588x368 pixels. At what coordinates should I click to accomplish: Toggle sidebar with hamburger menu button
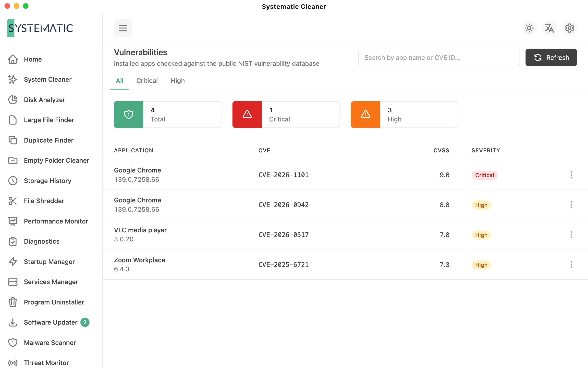coord(123,28)
